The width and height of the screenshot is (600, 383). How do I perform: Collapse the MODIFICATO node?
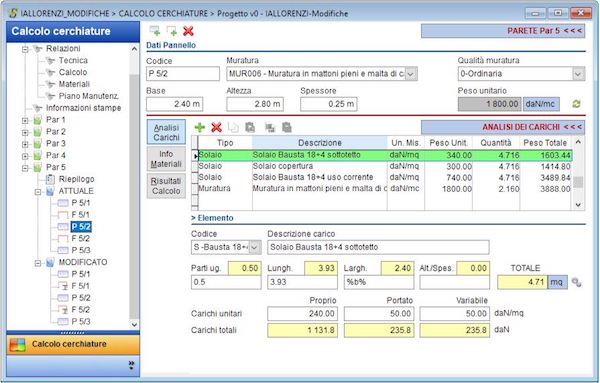pyautogui.click(x=38, y=263)
